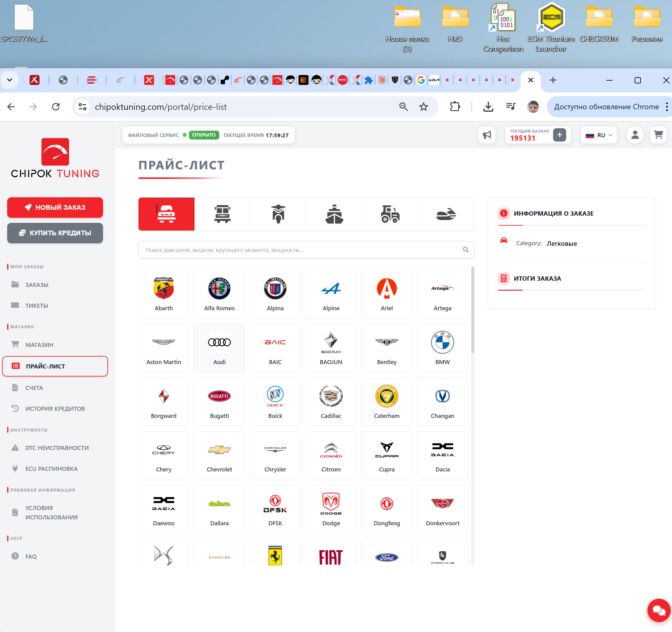672x632 pixels.
Task: Open the CHECKSUM desktop folder
Action: [599, 24]
